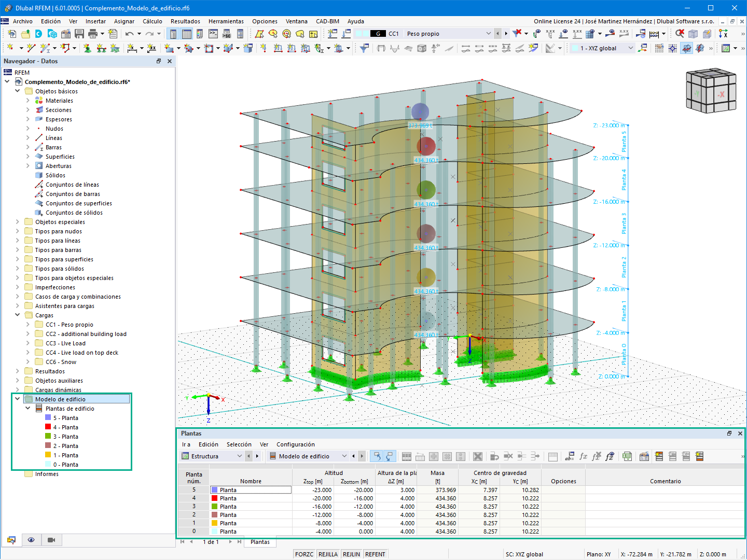The image size is (747, 560).
Task: Go to previous load case arrow
Action: [497, 34]
